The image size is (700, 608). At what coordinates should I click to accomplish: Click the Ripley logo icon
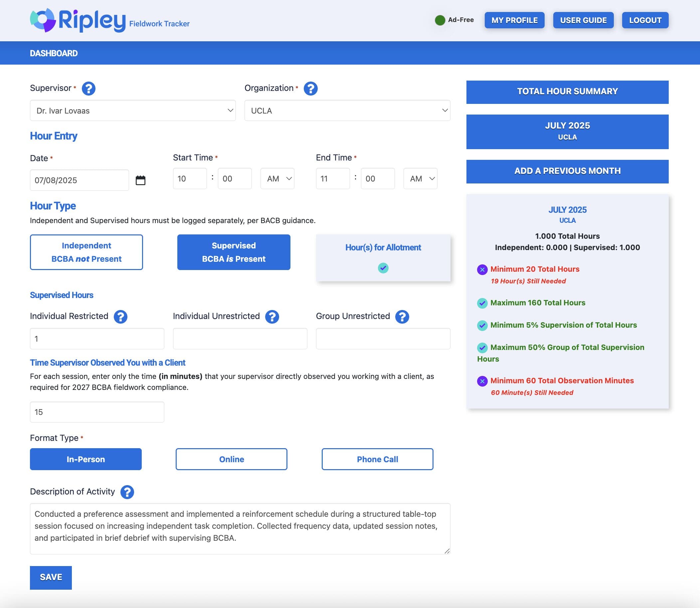(43, 20)
